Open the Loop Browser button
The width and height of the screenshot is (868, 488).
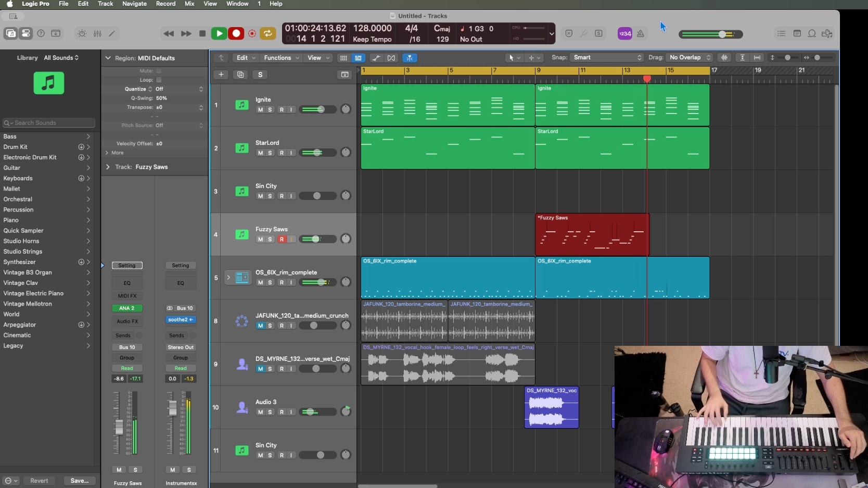(x=812, y=33)
